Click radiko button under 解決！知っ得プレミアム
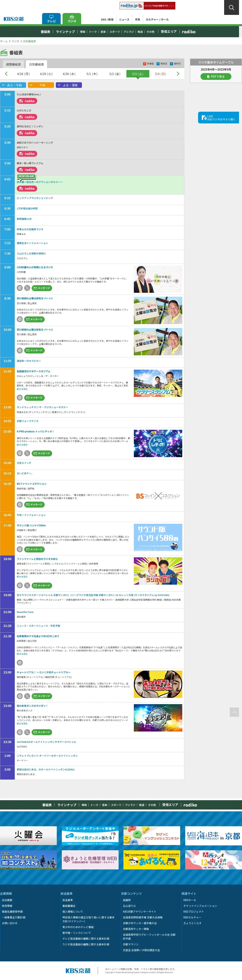242x980 pixels. [x=27, y=170]
